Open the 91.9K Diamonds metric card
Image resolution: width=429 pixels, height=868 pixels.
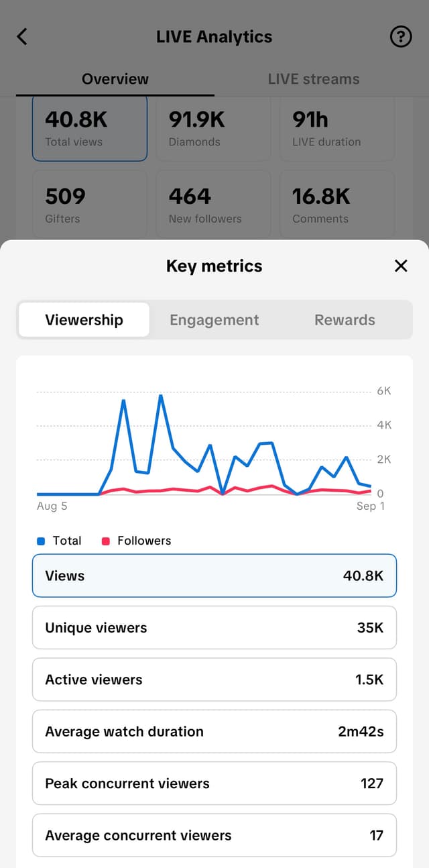pos(213,127)
